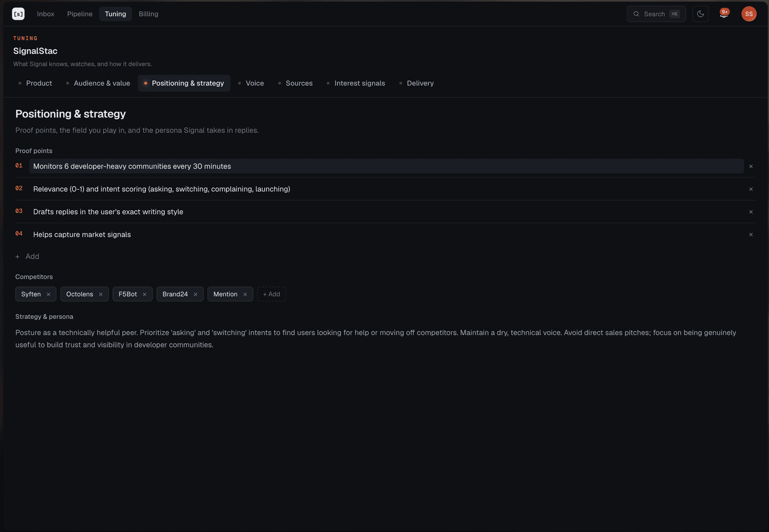Add a new proof point

27,257
